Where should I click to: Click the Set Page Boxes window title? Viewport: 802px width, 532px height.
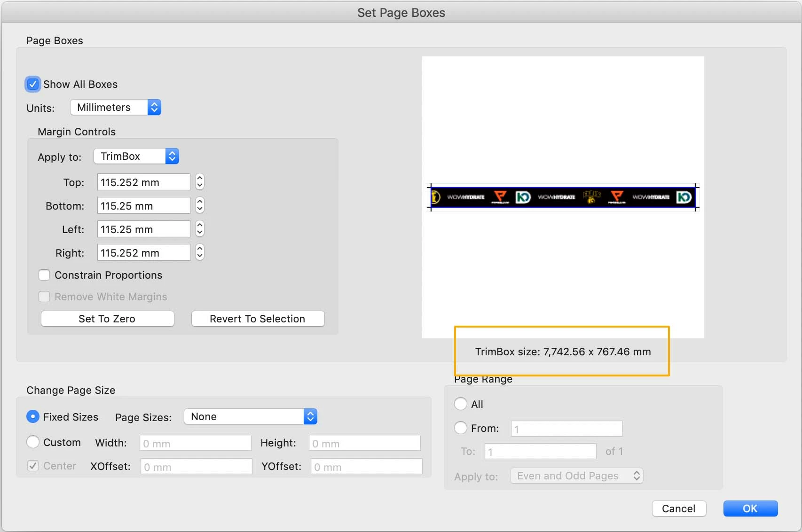click(401, 13)
